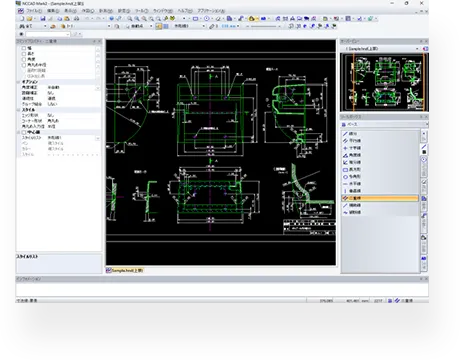The width and height of the screenshot is (460, 360).
Task: Open the File (ファイル) menu
Action: pyautogui.click(x=34, y=11)
